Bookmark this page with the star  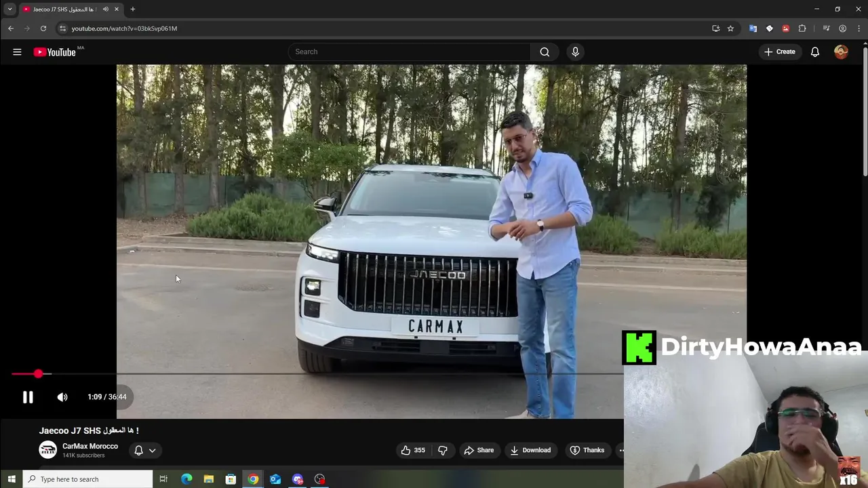[x=730, y=28]
